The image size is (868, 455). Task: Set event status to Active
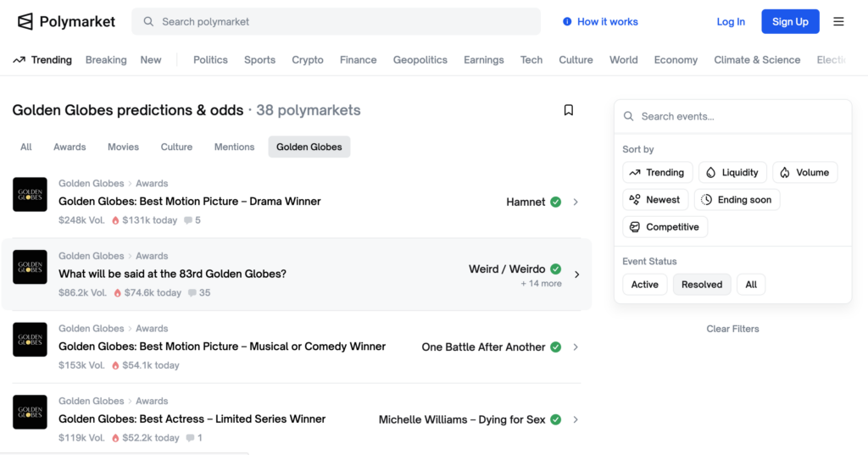(x=644, y=285)
